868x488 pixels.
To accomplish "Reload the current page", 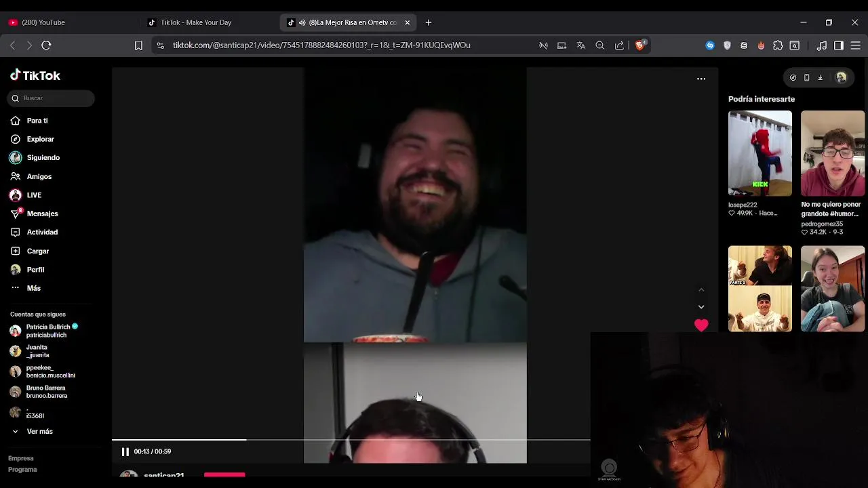I will click(x=46, y=45).
